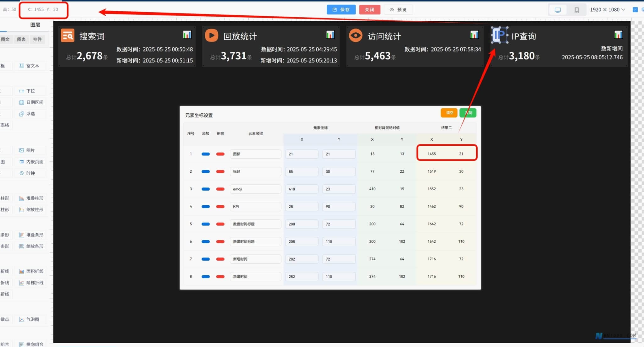Open the bar chart icon on 访问统计 card

click(474, 35)
